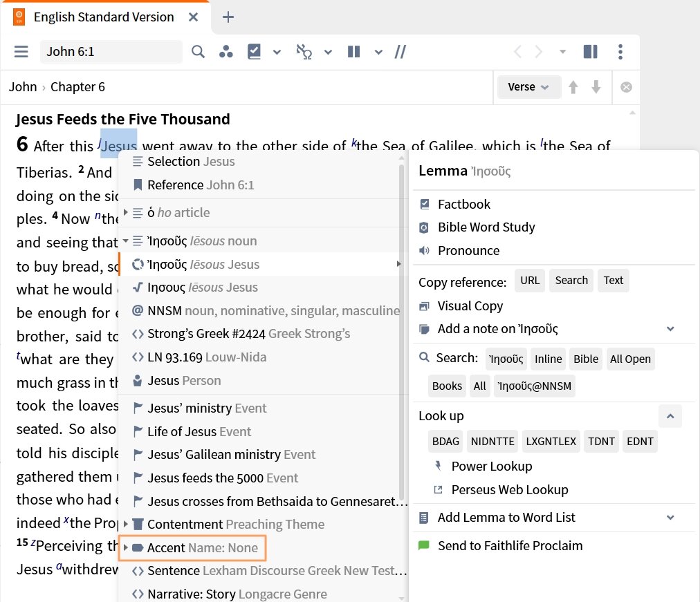Collapse the Look up section
The width and height of the screenshot is (700, 602).
coord(670,416)
